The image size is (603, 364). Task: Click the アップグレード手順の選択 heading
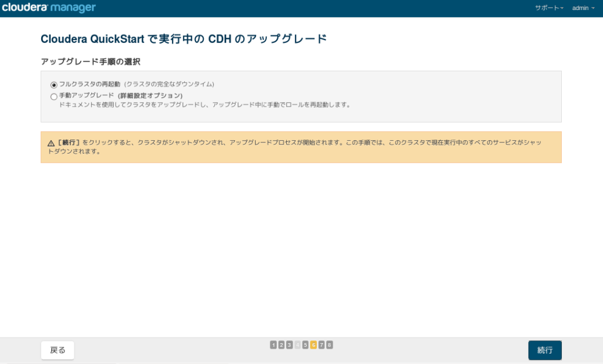91,62
